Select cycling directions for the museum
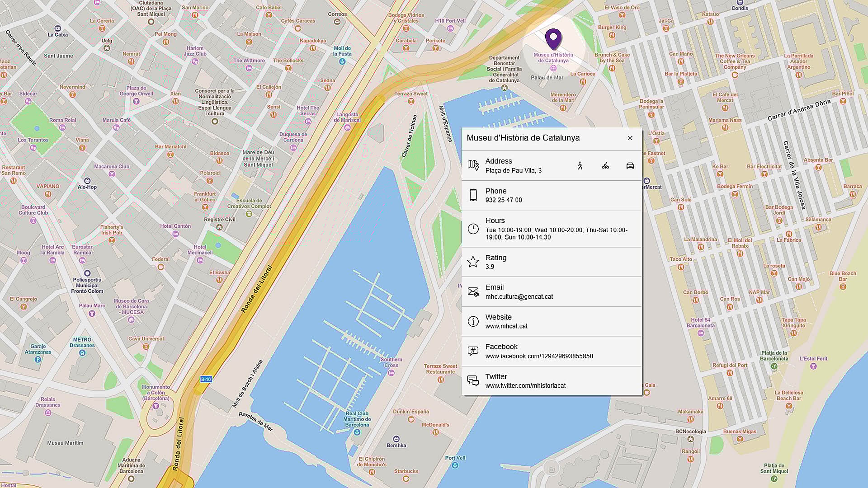868x488 pixels. point(605,166)
